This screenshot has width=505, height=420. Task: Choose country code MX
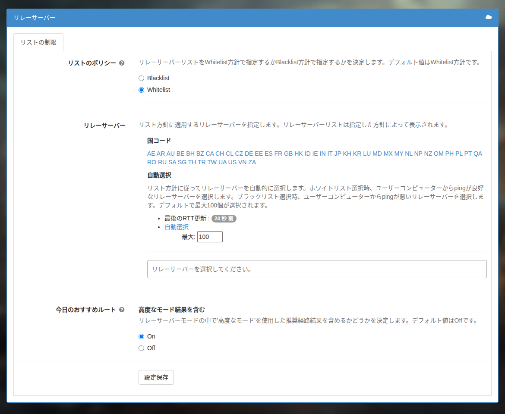(388, 154)
